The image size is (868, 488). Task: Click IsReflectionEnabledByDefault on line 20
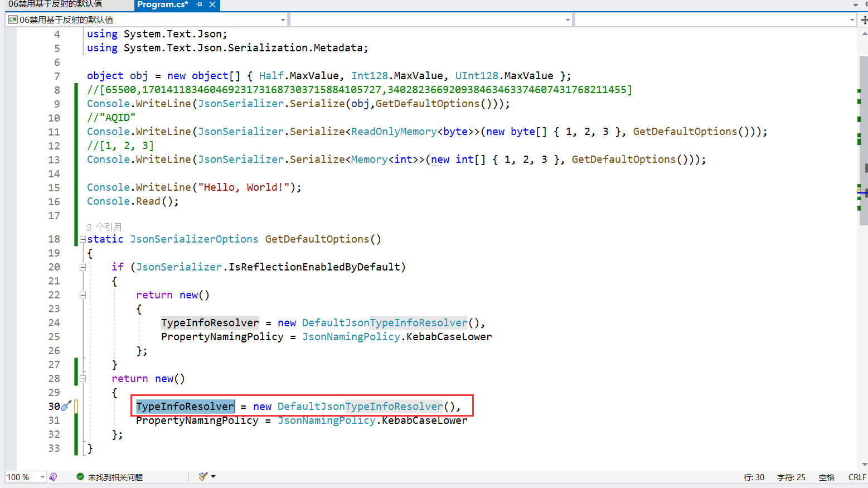(314, 267)
